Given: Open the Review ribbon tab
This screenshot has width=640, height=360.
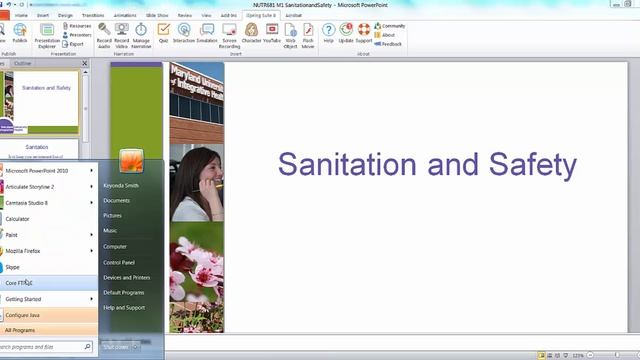Looking at the screenshot, I should [x=184, y=15].
